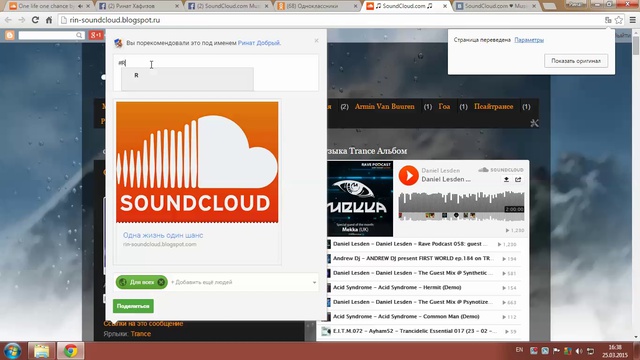Click the browser back arrow
The height and width of the screenshot is (360, 640).
(x=8, y=20)
